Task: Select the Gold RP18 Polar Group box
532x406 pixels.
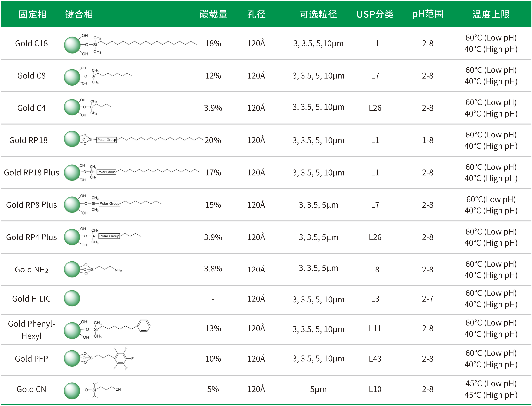Action: [x=107, y=140]
